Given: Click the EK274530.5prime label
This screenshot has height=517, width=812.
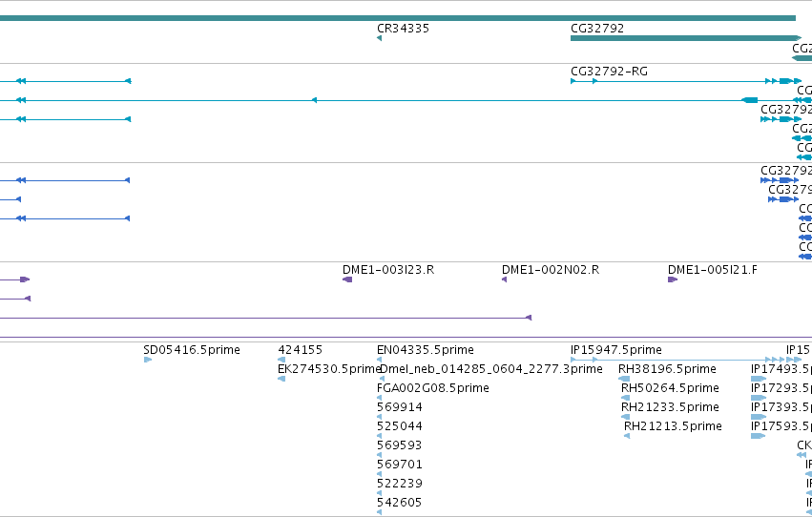Looking at the screenshot, I should tap(329, 369).
